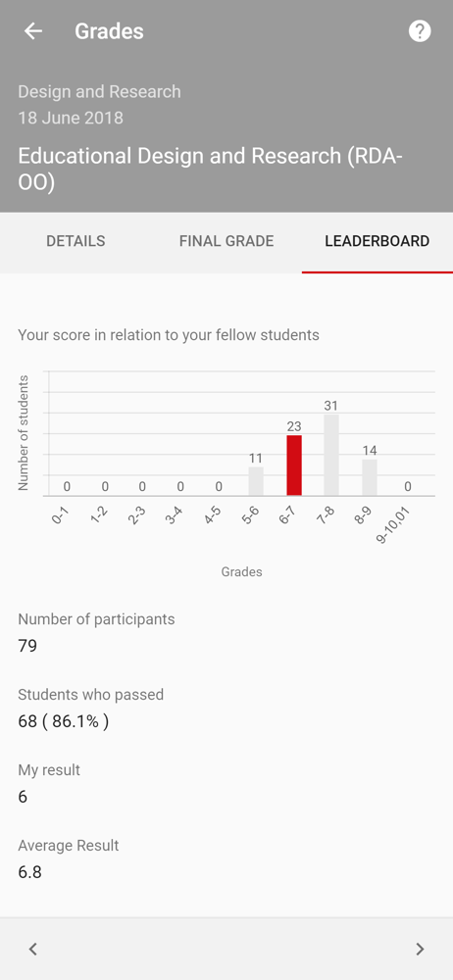The height and width of the screenshot is (980, 453).
Task: Go to next result with right chevron
Action: tap(420, 950)
